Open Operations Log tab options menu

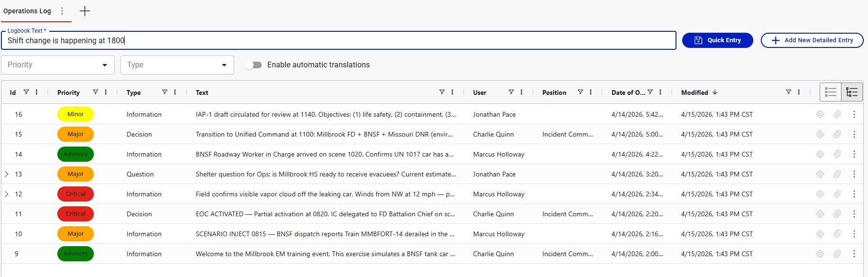pyautogui.click(x=62, y=11)
